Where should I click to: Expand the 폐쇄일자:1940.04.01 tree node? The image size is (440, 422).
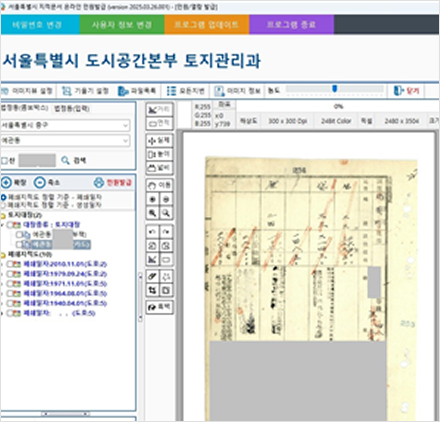pos(2,303)
